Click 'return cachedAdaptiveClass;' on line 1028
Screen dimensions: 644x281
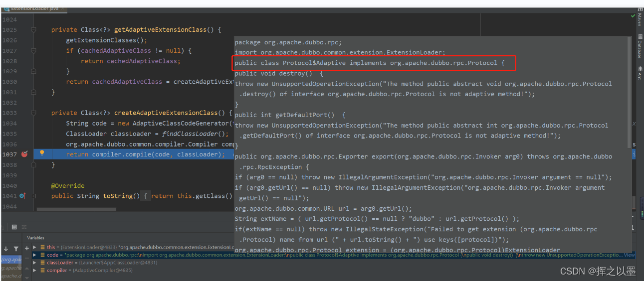click(x=131, y=61)
